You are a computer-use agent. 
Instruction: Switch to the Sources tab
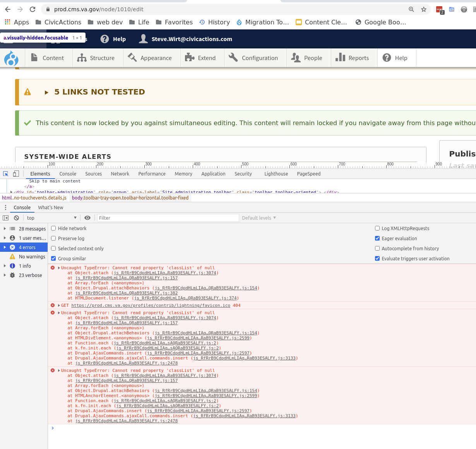(94, 174)
